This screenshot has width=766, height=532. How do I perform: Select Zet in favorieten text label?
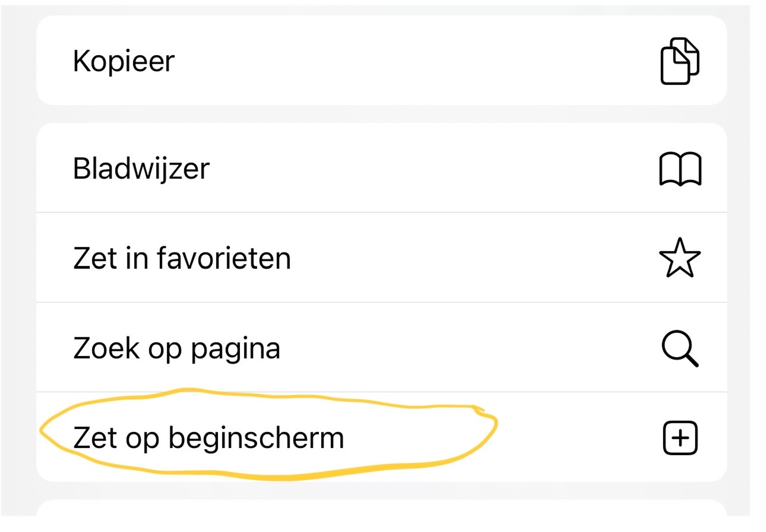182,258
